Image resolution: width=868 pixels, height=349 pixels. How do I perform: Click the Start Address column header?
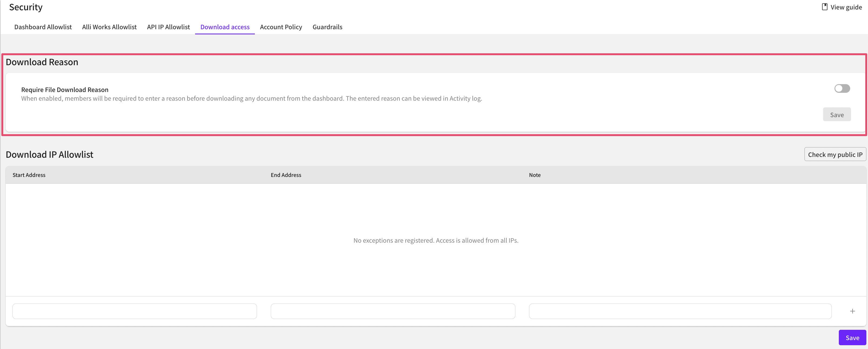point(29,175)
